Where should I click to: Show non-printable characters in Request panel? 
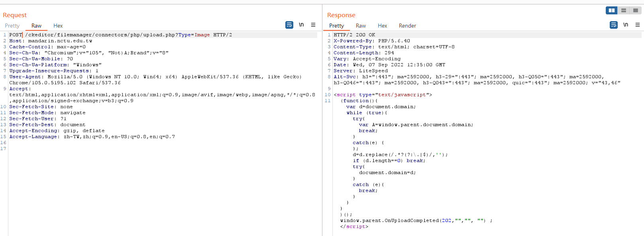click(x=301, y=25)
